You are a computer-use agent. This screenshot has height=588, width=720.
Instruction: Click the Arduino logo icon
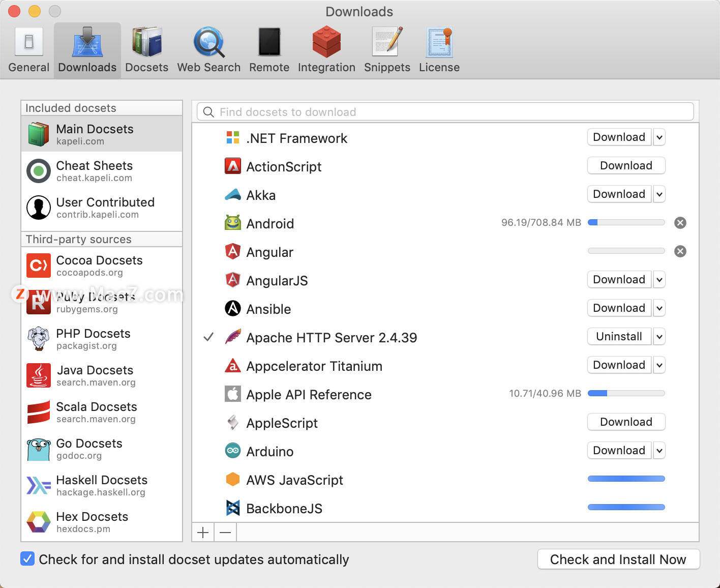click(x=233, y=451)
